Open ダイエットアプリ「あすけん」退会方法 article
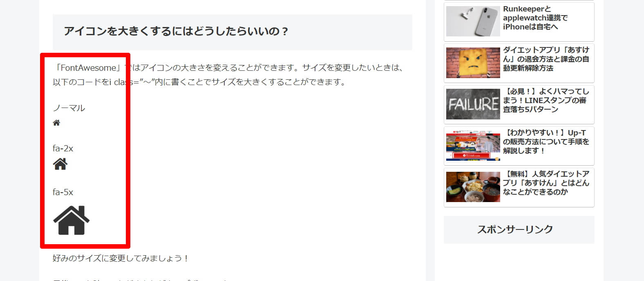The height and width of the screenshot is (281, 644). [546, 59]
